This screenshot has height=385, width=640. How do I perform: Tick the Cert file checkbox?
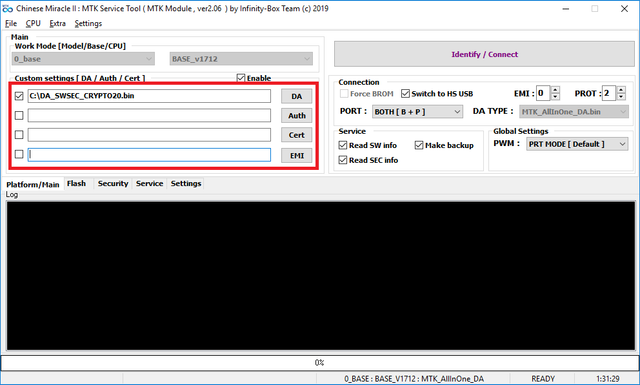click(19, 135)
